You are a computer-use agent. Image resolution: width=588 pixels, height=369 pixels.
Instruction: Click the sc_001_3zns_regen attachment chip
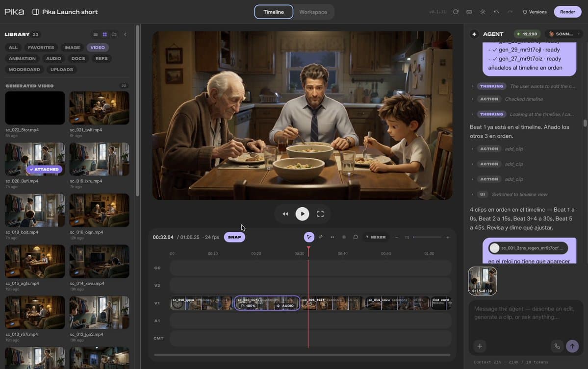point(528,248)
